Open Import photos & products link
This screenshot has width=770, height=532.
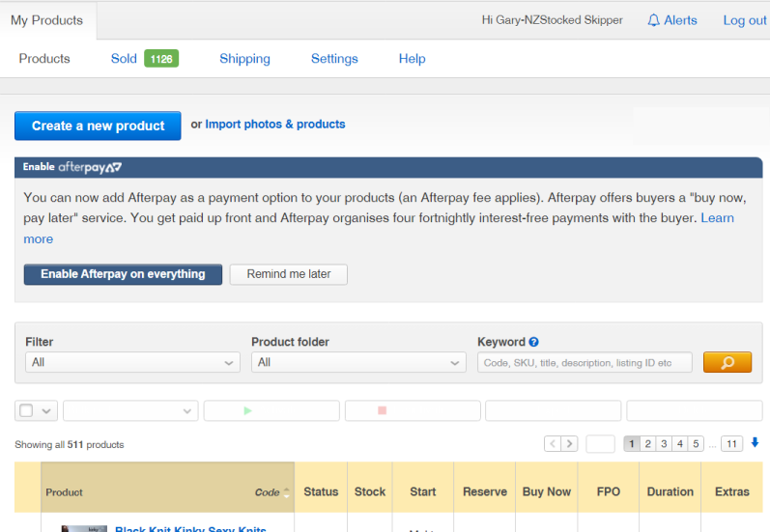[274, 125]
